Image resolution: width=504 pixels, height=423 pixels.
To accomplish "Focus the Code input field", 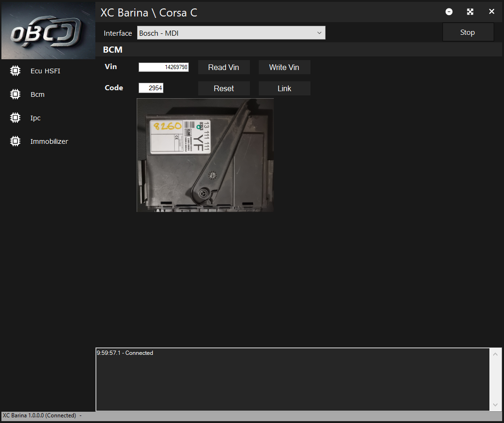I will [x=151, y=88].
